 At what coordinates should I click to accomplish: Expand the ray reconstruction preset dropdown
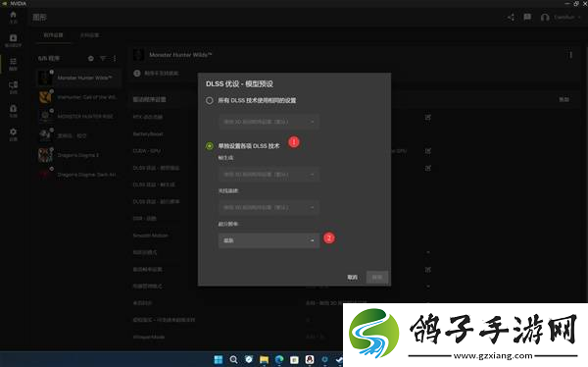[269, 207]
